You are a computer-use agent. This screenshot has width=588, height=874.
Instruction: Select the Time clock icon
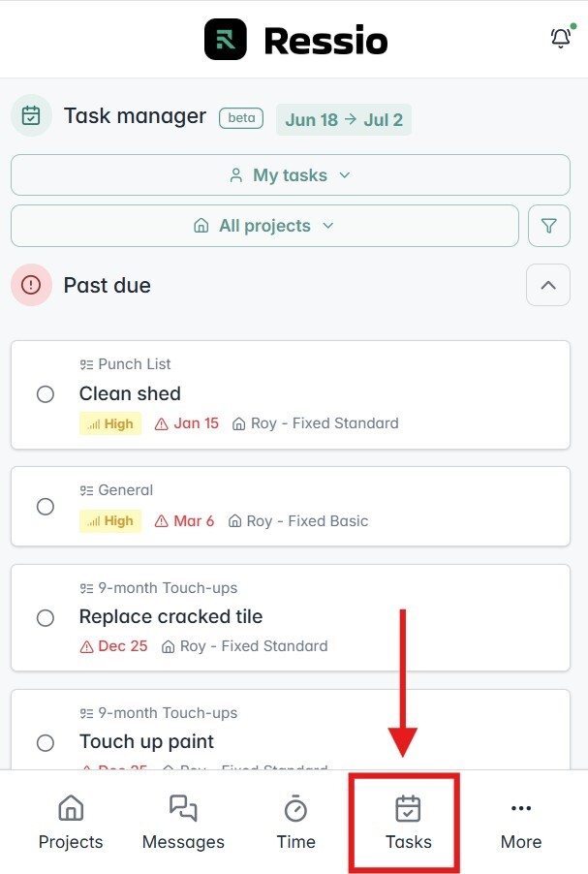pos(295,808)
